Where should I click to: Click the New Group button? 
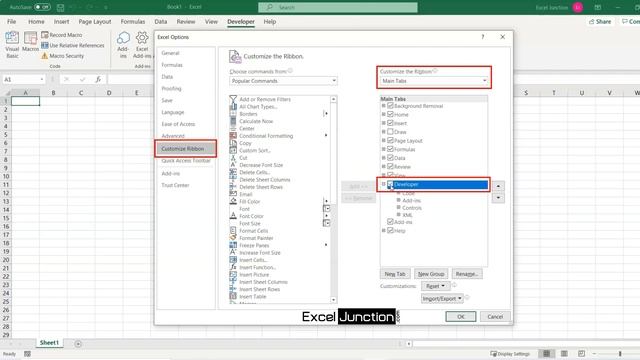coord(431,274)
